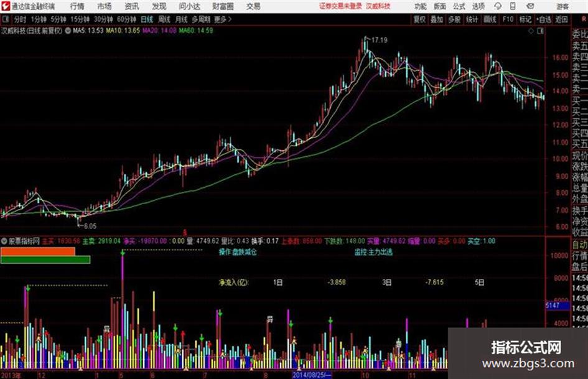Click the MA20: 14.08 indicator value
588x379 pixels.
[159, 30]
